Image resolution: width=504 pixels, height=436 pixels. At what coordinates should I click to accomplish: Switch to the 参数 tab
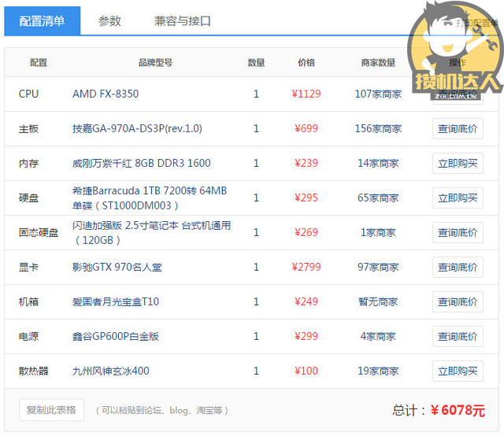(x=109, y=21)
